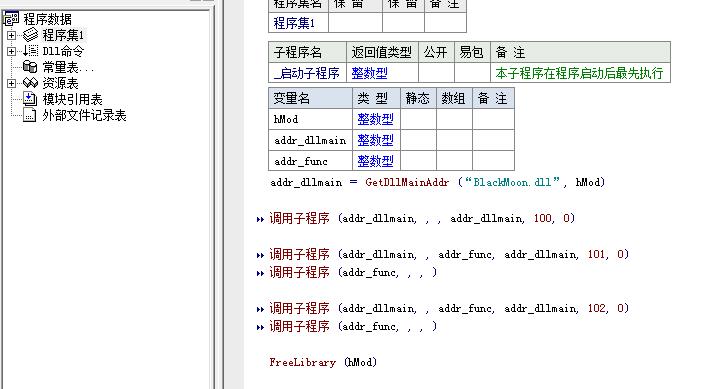Expand the Dll命令 tree node
Screen dimensions: 709x389
click(11, 51)
